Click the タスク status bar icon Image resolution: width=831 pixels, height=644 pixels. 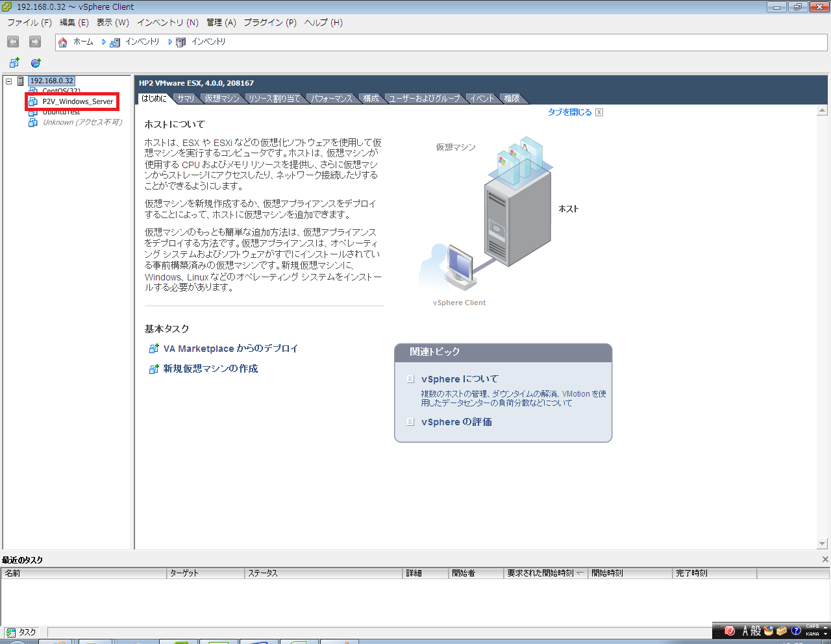tap(10, 632)
